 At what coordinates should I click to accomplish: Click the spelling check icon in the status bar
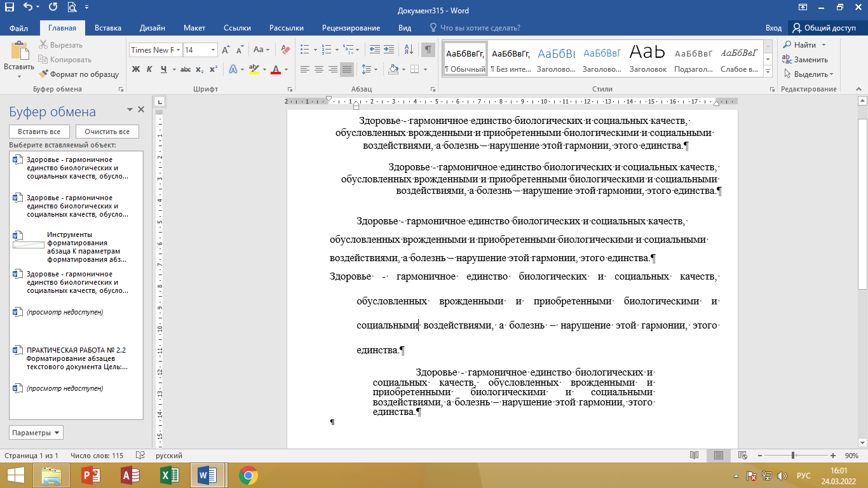140,456
